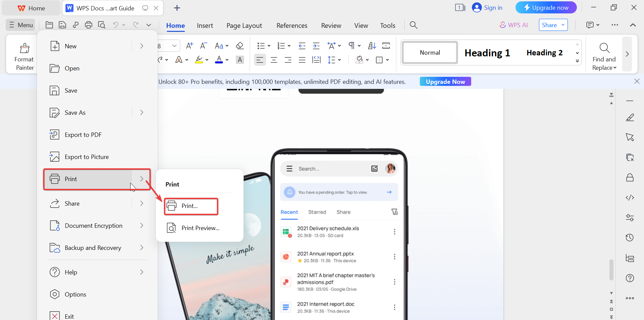The height and width of the screenshot is (320, 644).
Task: Click the help question icon in right sidebar
Action: [630, 278]
